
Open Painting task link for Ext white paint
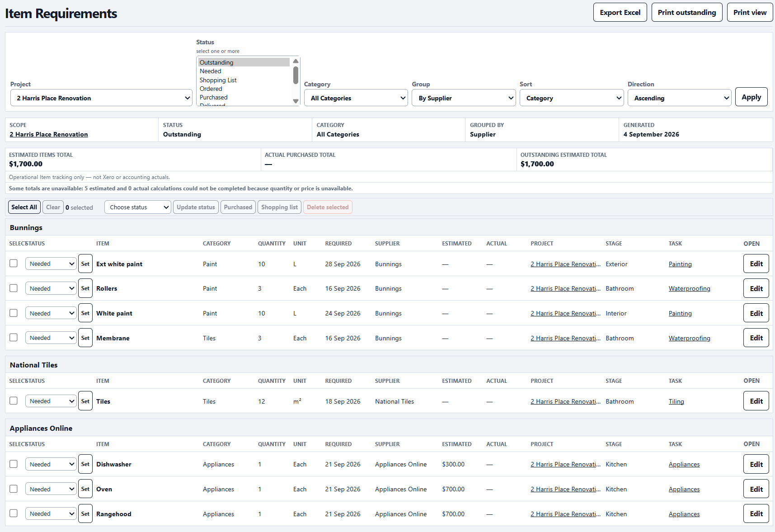coord(680,264)
